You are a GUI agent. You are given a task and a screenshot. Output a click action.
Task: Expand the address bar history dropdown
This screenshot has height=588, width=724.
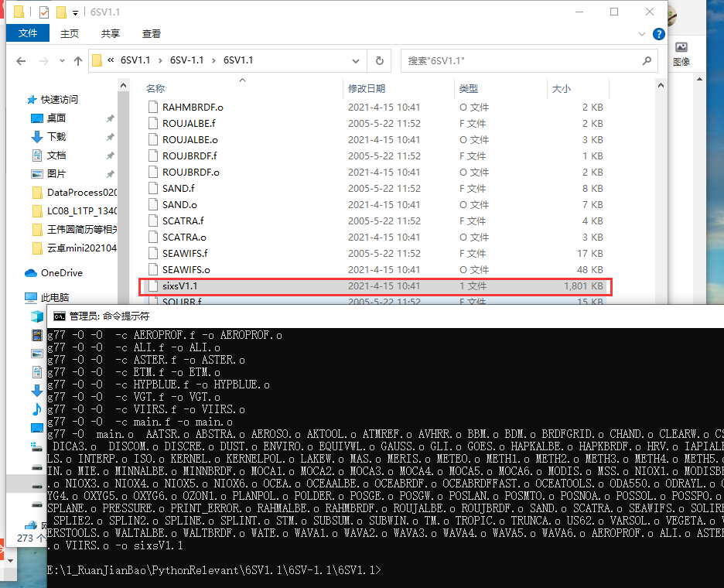point(355,60)
